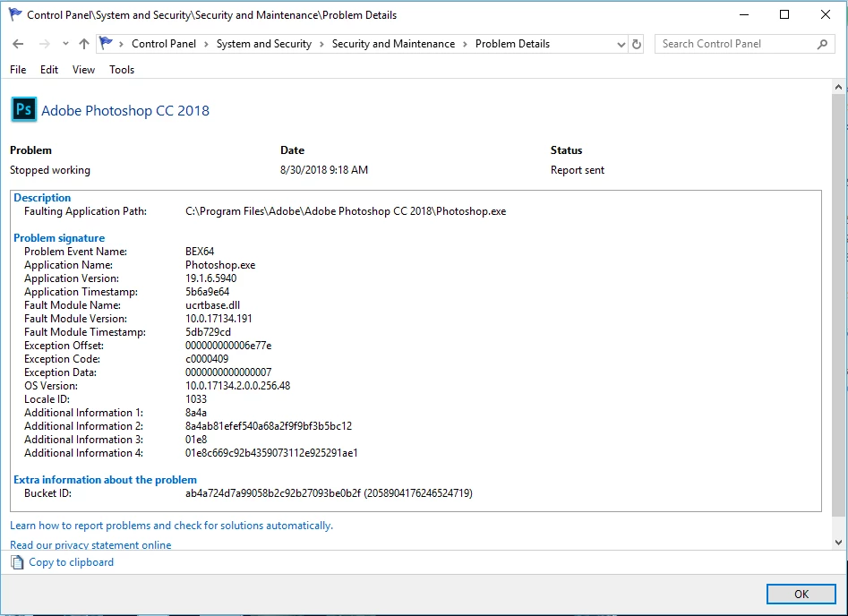
Task: Click the ucrtbase.dll module name
Action: tap(212, 305)
